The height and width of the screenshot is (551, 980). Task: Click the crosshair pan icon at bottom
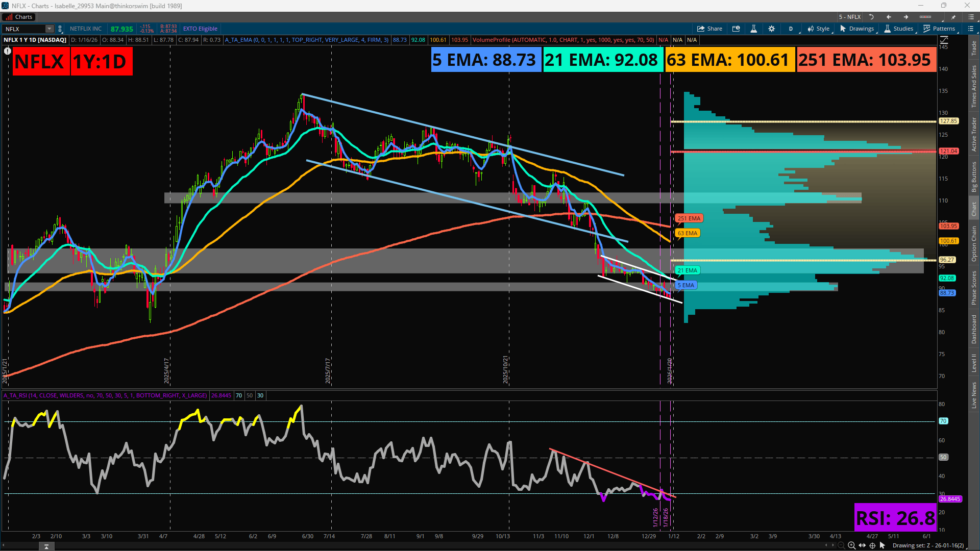[x=872, y=545]
